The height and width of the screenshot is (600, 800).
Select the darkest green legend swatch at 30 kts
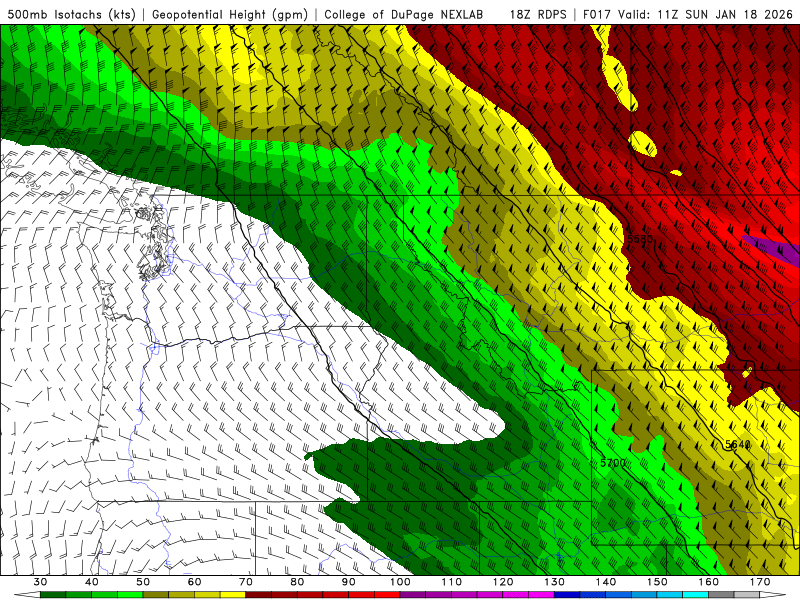click(x=53, y=595)
